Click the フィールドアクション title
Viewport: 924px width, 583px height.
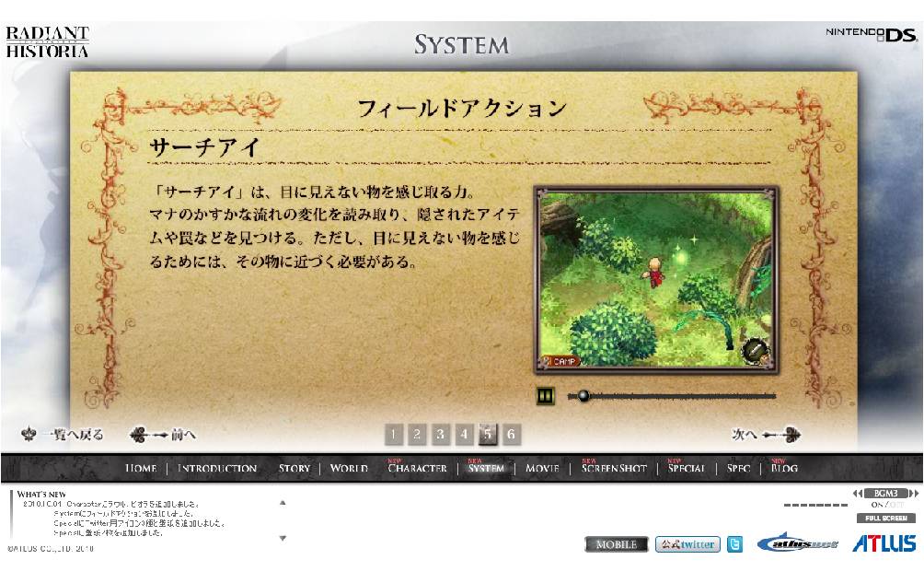(462, 108)
